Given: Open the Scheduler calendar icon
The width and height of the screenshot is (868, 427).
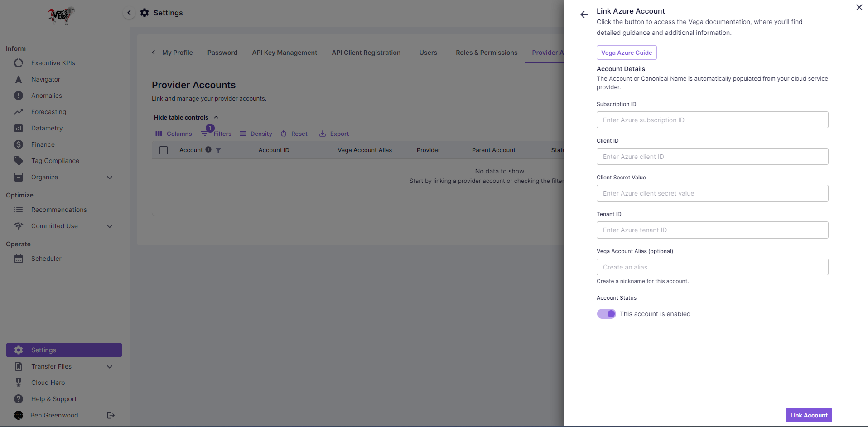Looking at the screenshot, I should (x=19, y=259).
